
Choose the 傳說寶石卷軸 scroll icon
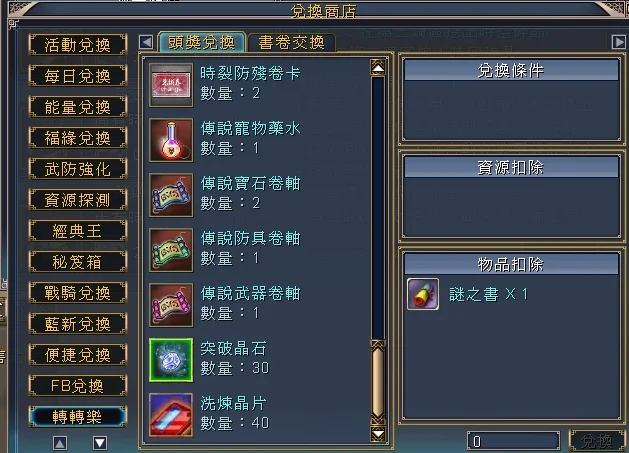tap(171, 195)
